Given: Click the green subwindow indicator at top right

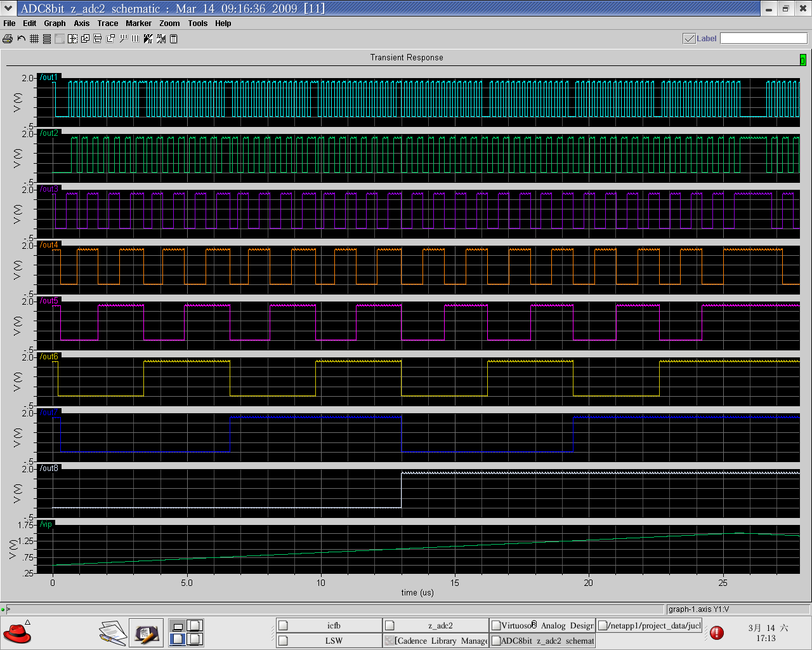Looking at the screenshot, I should (802, 60).
